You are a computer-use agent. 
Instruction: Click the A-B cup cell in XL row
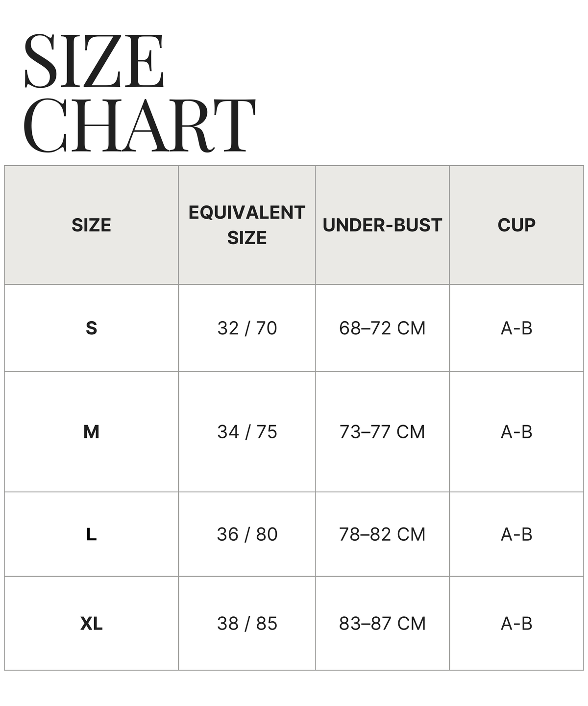click(x=516, y=624)
